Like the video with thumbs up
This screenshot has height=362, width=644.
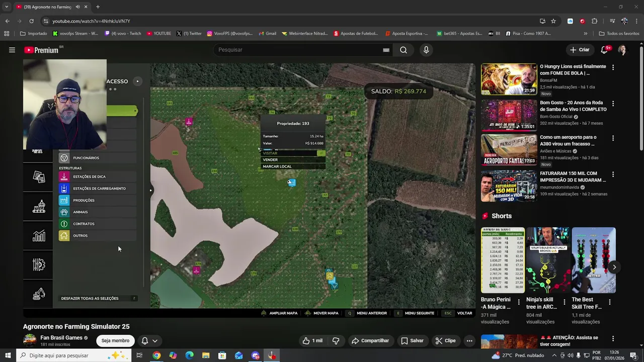click(312, 340)
